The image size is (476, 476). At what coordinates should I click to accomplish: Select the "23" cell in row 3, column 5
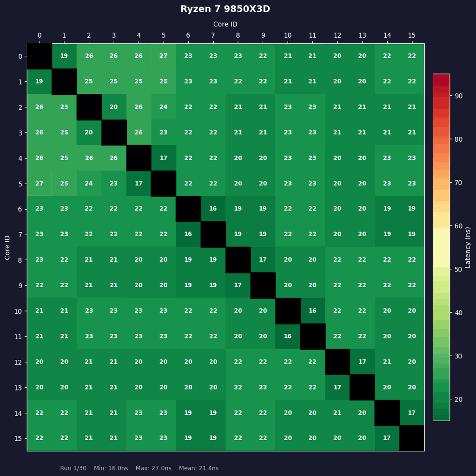click(164, 132)
